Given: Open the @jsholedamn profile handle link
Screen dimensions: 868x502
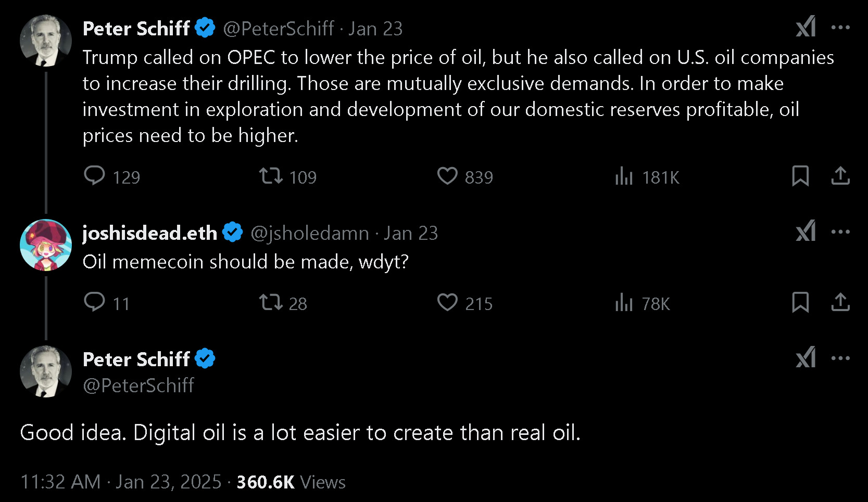Looking at the screenshot, I should (x=310, y=234).
